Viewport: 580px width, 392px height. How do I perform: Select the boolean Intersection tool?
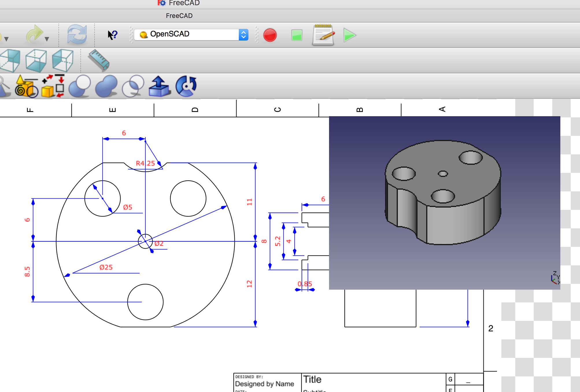click(x=133, y=86)
